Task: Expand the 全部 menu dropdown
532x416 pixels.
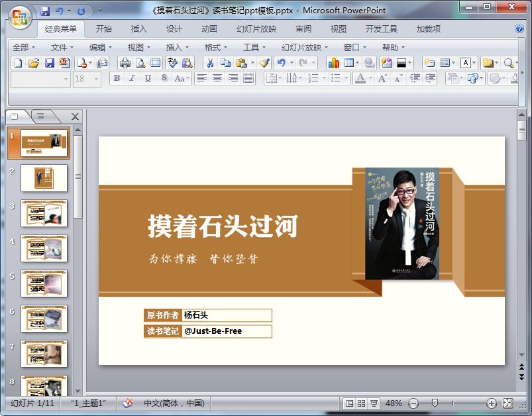Action: pos(24,48)
